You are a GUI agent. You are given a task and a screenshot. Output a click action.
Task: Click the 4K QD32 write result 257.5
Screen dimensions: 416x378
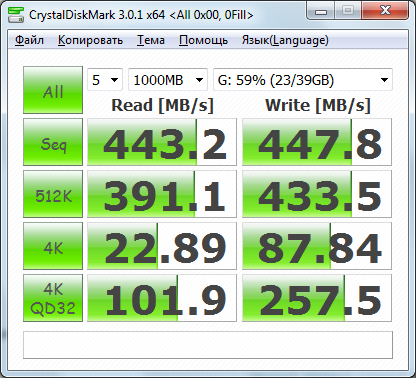(x=317, y=298)
